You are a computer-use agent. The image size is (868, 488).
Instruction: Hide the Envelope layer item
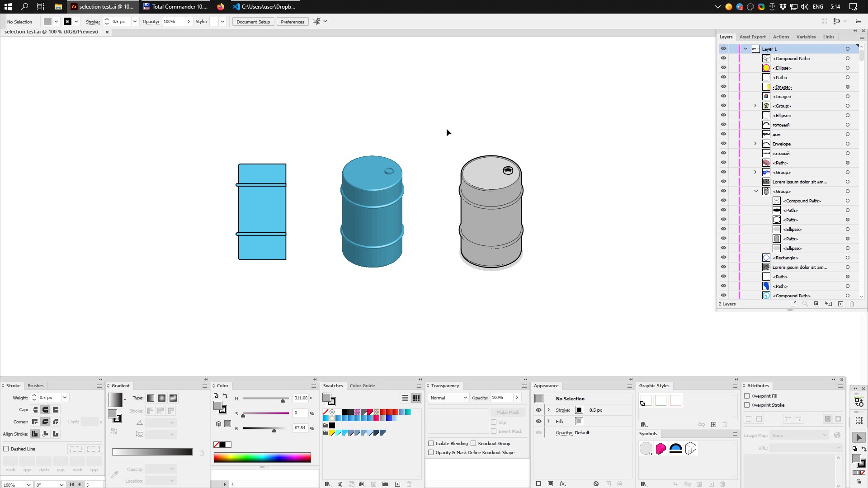[723, 144]
